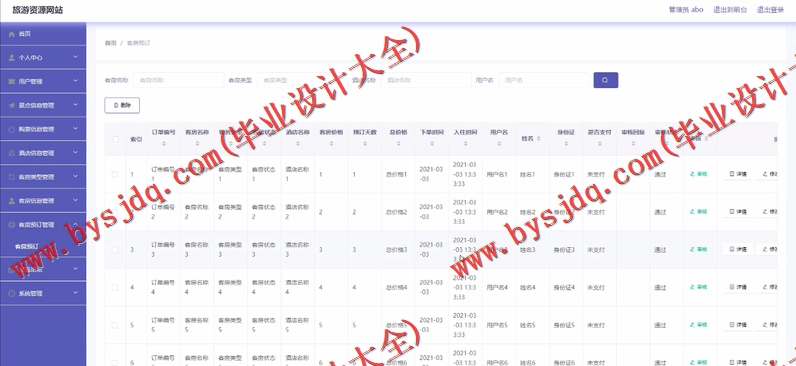This screenshot has width=796, height=366.
Task: Open 详情 for the 用户名5 row
Action: [x=738, y=325]
